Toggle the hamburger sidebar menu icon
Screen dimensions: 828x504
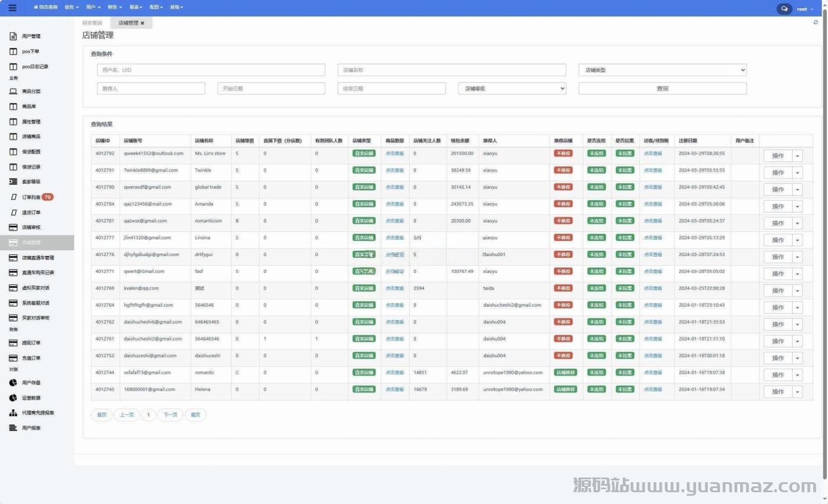(12, 8)
